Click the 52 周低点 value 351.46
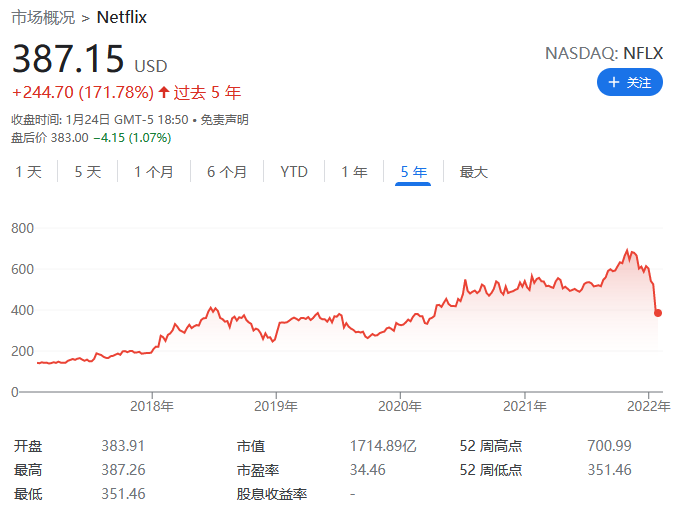This screenshot has width=685, height=519. (609, 470)
